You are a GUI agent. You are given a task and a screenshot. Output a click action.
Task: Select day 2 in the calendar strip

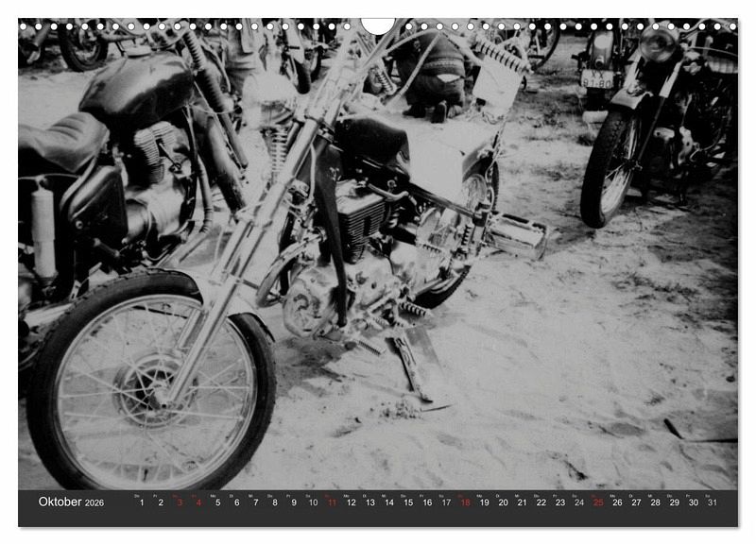[x=161, y=502]
